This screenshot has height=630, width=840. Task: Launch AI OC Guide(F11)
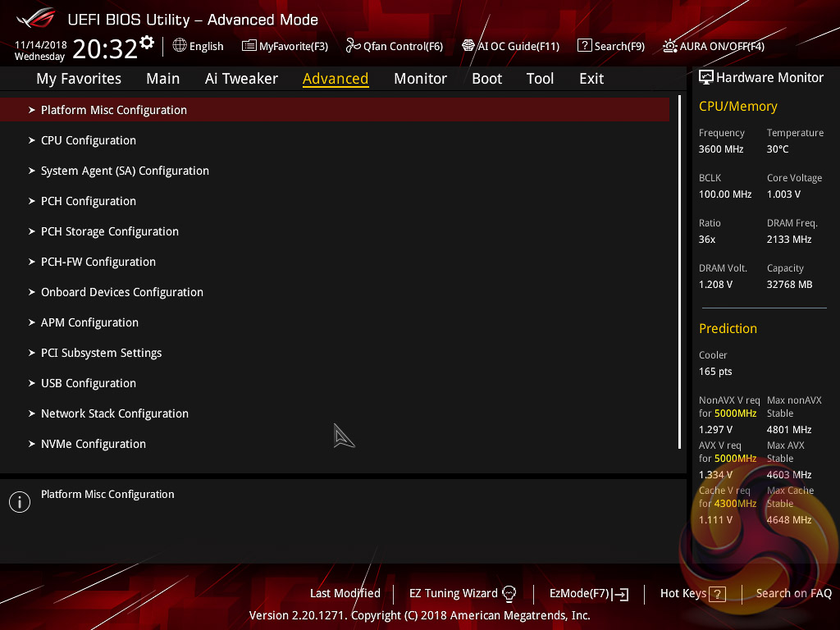coord(510,46)
